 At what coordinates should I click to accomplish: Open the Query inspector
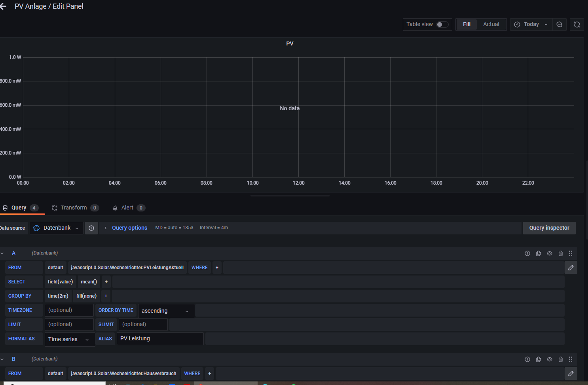point(549,228)
